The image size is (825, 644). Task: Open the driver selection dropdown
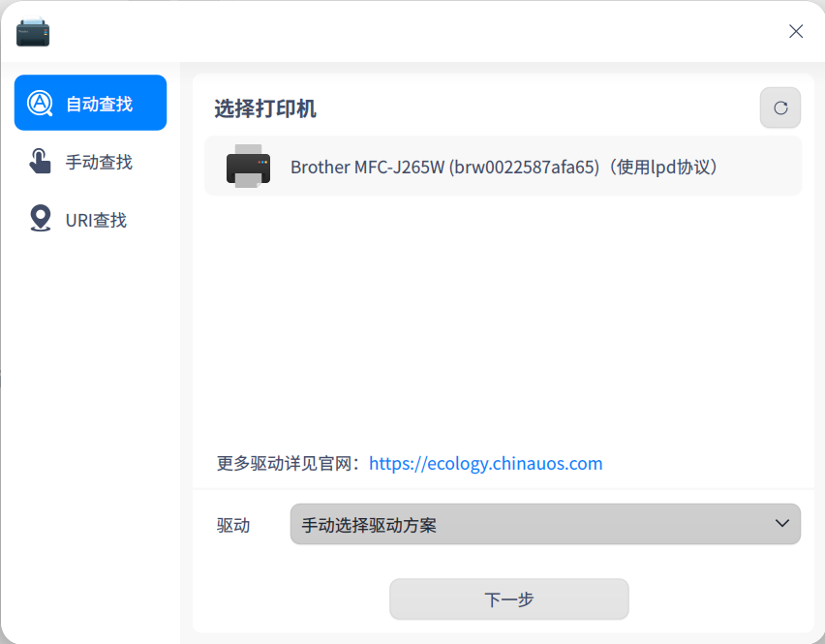tap(544, 524)
